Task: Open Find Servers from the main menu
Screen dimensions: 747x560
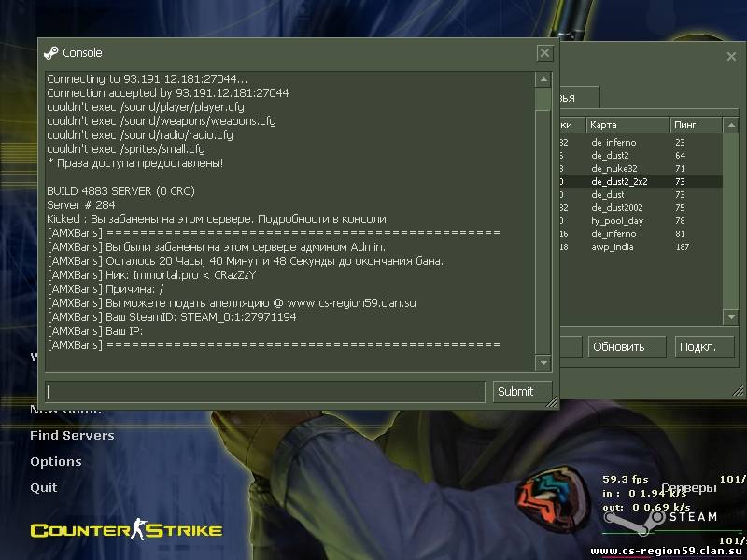Action: tap(72, 435)
